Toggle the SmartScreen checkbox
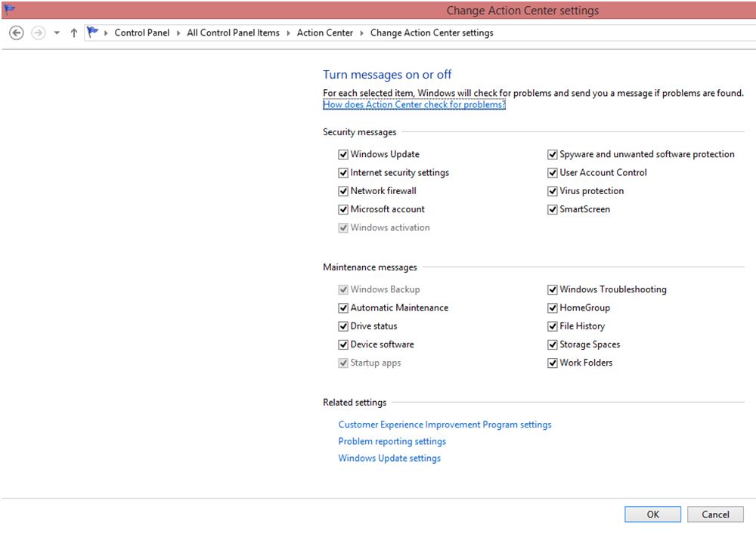Image resolution: width=756 pixels, height=559 pixels. click(553, 209)
